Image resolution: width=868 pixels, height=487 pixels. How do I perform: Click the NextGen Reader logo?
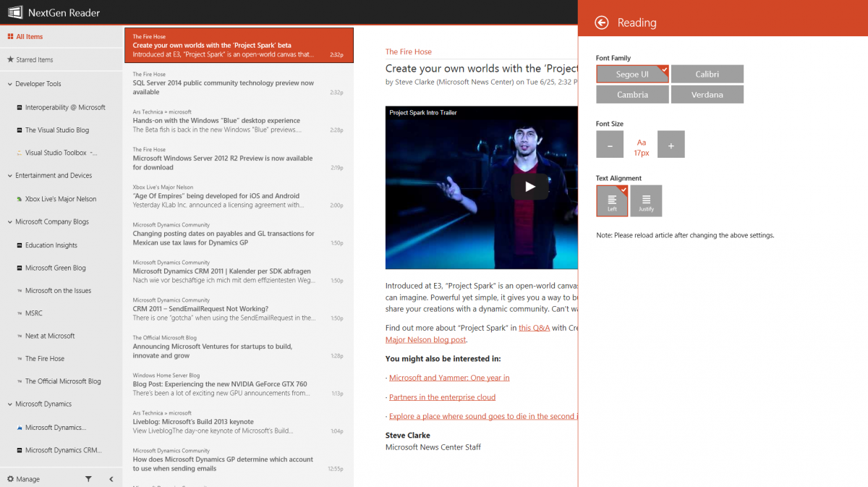coord(14,12)
